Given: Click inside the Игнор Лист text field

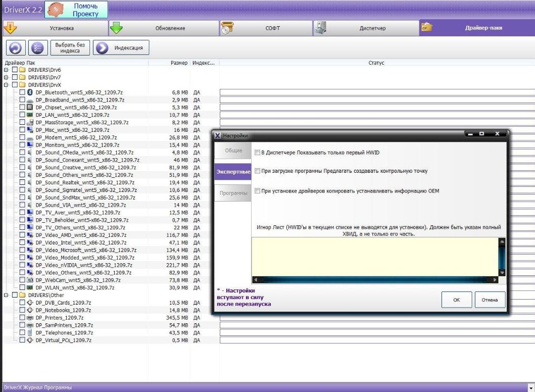Looking at the screenshot, I should (x=374, y=256).
